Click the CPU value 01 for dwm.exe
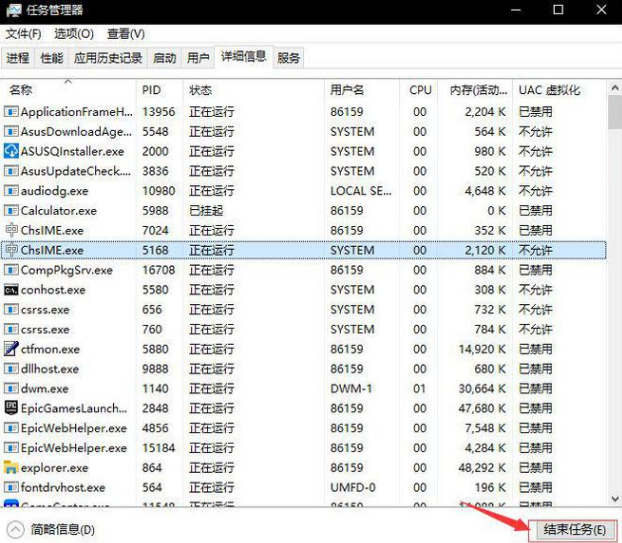 [x=420, y=389]
